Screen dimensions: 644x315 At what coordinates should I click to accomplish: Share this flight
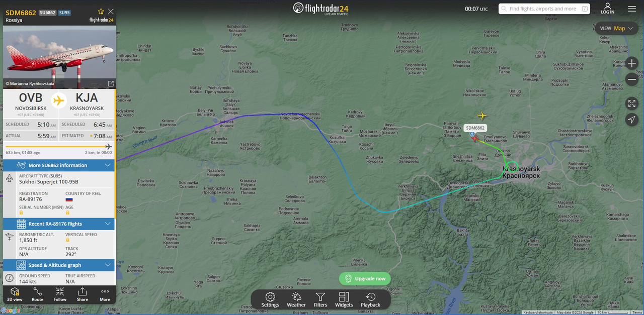[82, 294]
